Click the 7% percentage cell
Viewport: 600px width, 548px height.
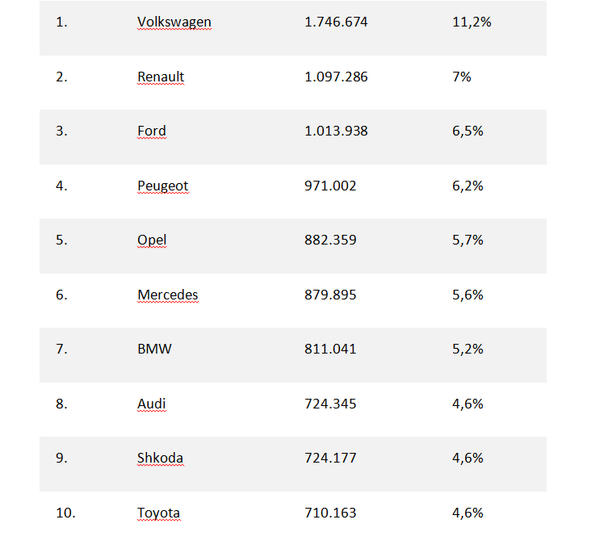click(461, 77)
